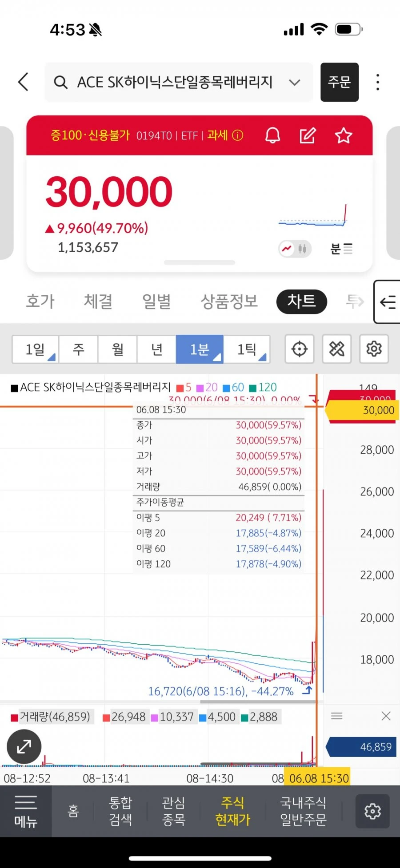Select the 주 weekly period
400x868 pixels.
pos(79,349)
